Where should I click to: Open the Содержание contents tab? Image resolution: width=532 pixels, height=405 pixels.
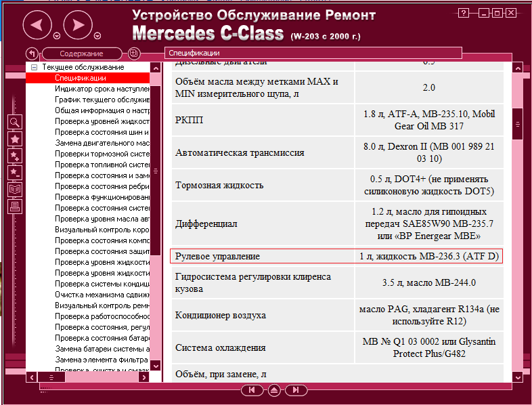pyautogui.click(x=81, y=54)
